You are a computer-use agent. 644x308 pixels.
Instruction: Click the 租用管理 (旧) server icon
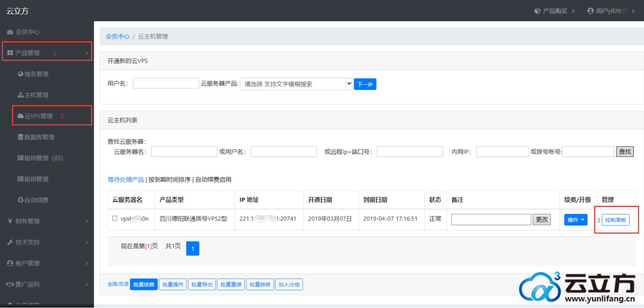pyautogui.click(x=21, y=158)
